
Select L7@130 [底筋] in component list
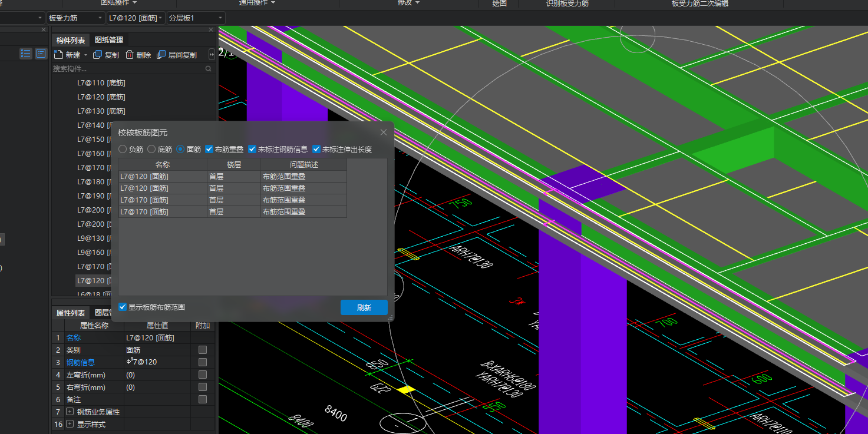pyautogui.click(x=101, y=111)
